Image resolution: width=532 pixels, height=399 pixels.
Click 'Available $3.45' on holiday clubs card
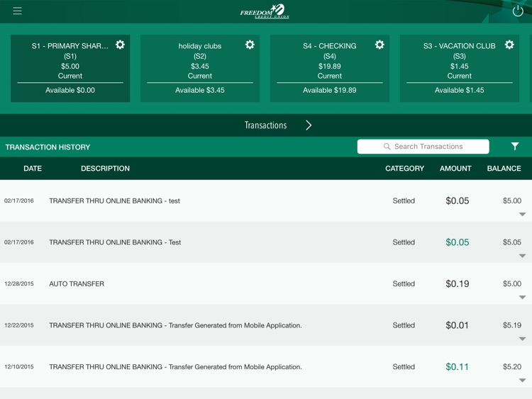[200, 90]
